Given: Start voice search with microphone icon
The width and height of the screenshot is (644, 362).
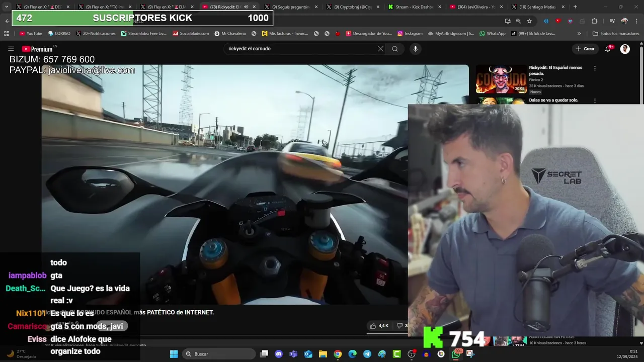Looking at the screenshot, I should coord(415,49).
